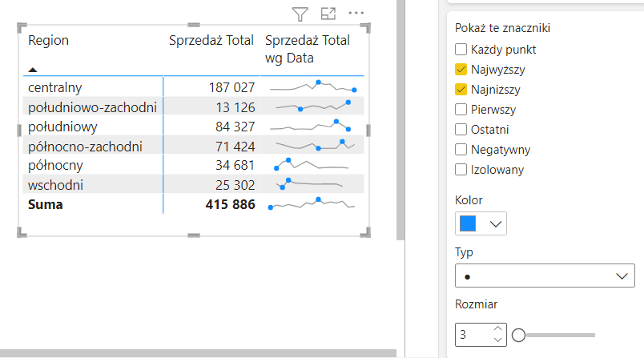
Task: Decrease Rozmiar with the down stepper arrow
Action: click(x=497, y=340)
